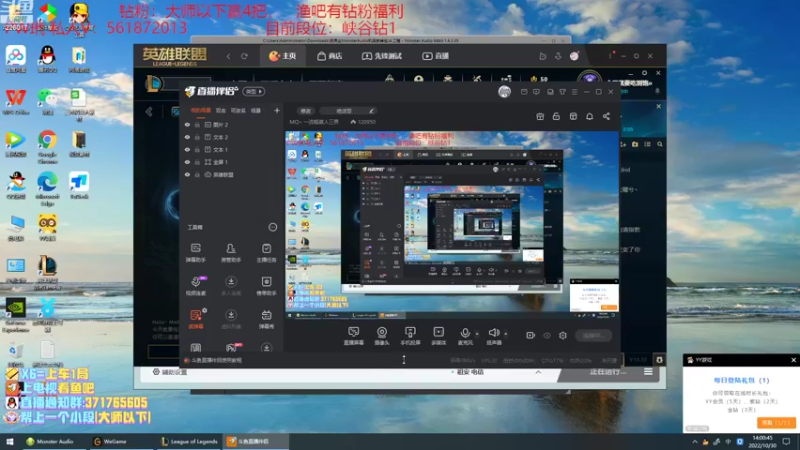800x450 pixels.
Task: Expand microphone options arrow
Action: pyautogui.click(x=477, y=334)
